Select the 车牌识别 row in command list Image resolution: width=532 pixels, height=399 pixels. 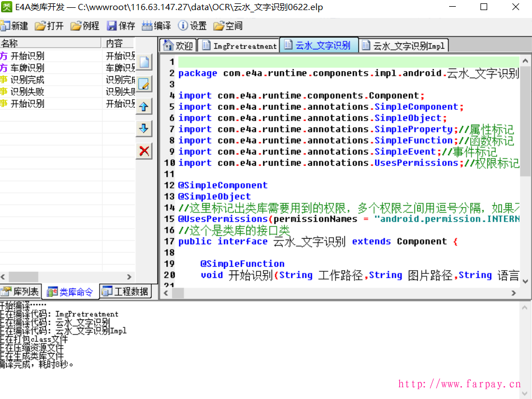coord(27,68)
